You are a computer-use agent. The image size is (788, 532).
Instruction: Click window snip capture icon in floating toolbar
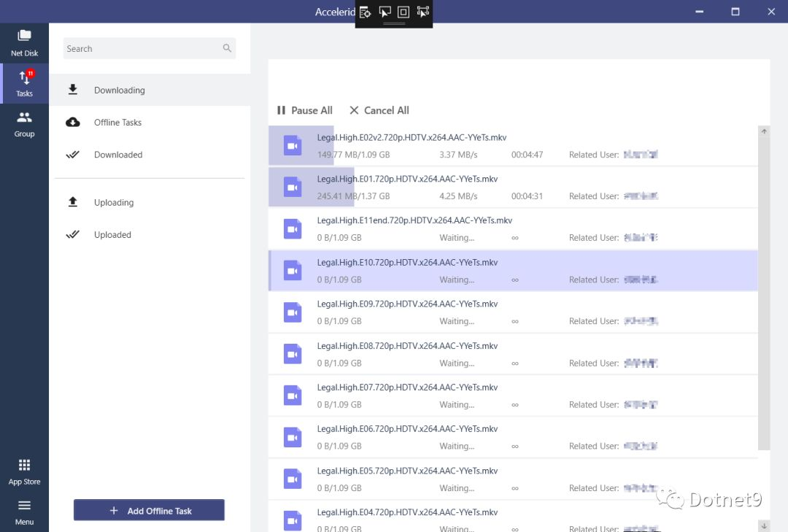click(x=422, y=12)
